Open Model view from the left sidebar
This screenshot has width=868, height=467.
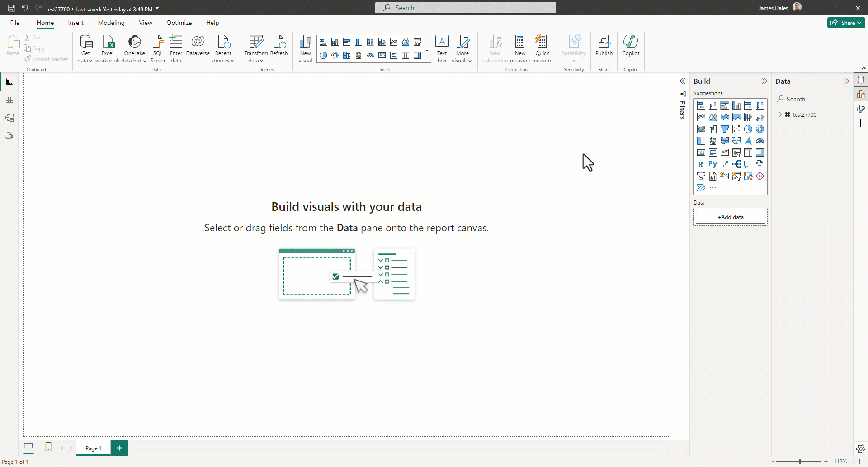(9, 117)
